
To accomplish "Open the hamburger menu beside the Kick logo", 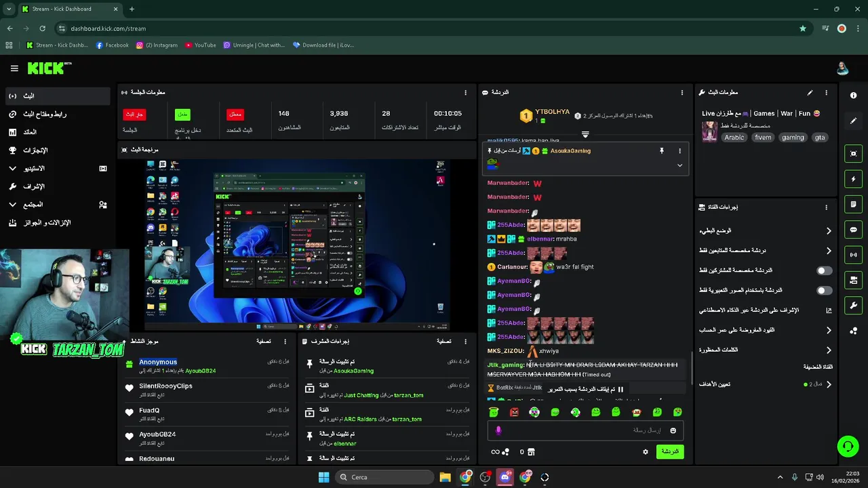I will 14,68.
